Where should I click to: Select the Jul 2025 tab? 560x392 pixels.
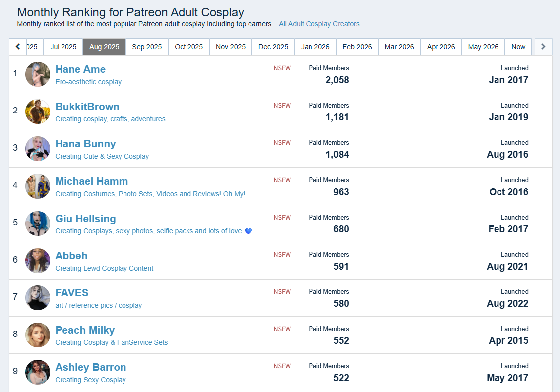click(x=63, y=47)
